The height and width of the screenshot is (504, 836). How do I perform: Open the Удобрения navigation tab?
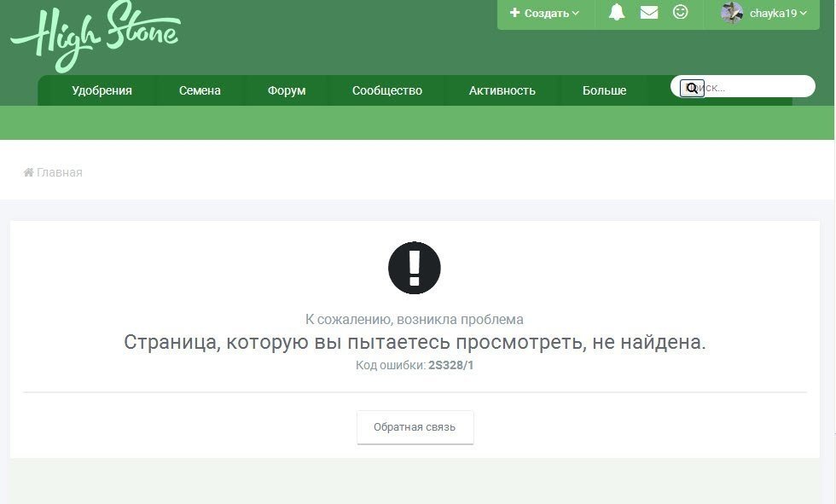point(102,90)
